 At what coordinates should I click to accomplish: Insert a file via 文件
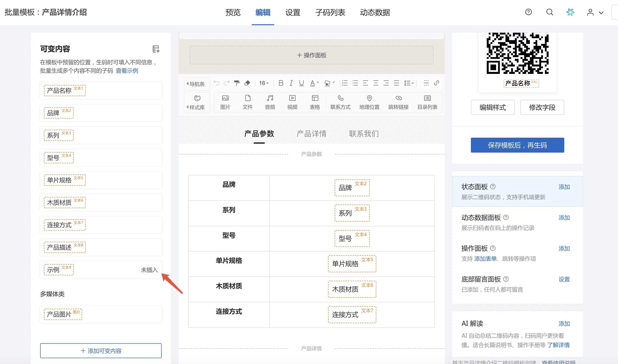[248, 102]
